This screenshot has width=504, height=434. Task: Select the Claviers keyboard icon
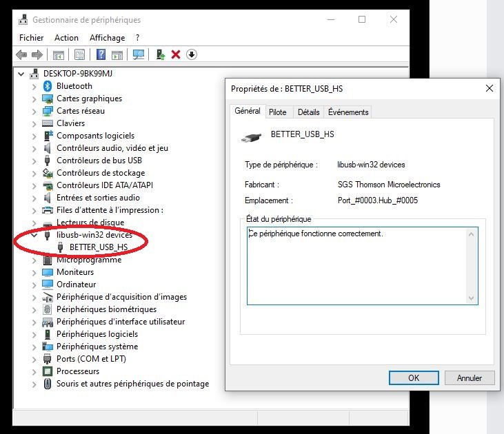click(48, 123)
